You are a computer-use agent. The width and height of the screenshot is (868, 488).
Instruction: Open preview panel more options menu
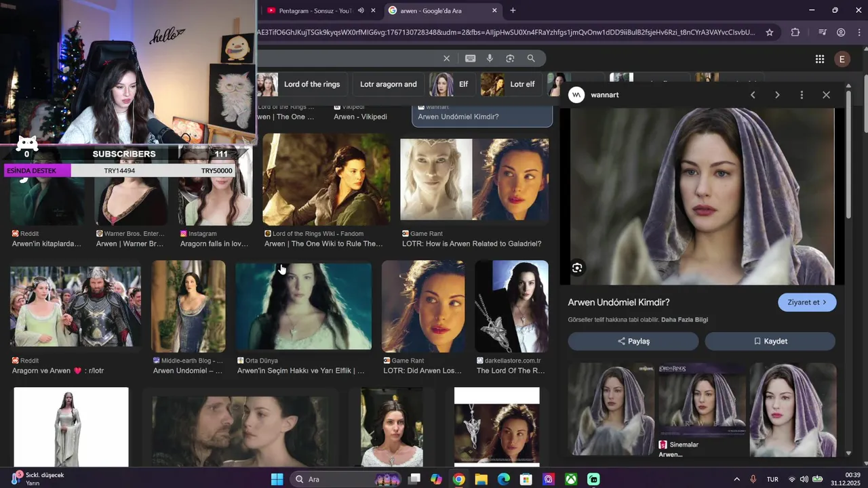[x=802, y=95]
